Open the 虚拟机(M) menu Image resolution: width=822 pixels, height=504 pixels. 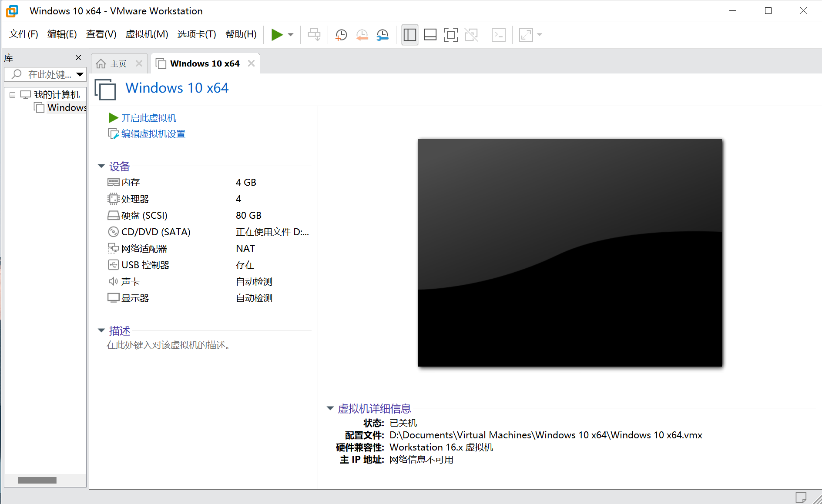(x=147, y=34)
